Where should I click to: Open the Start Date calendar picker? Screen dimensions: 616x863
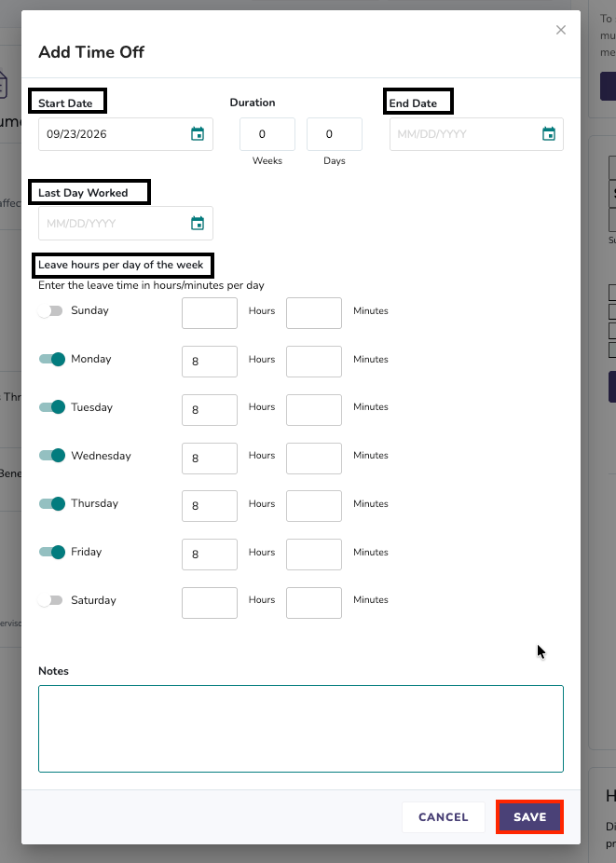coord(197,134)
